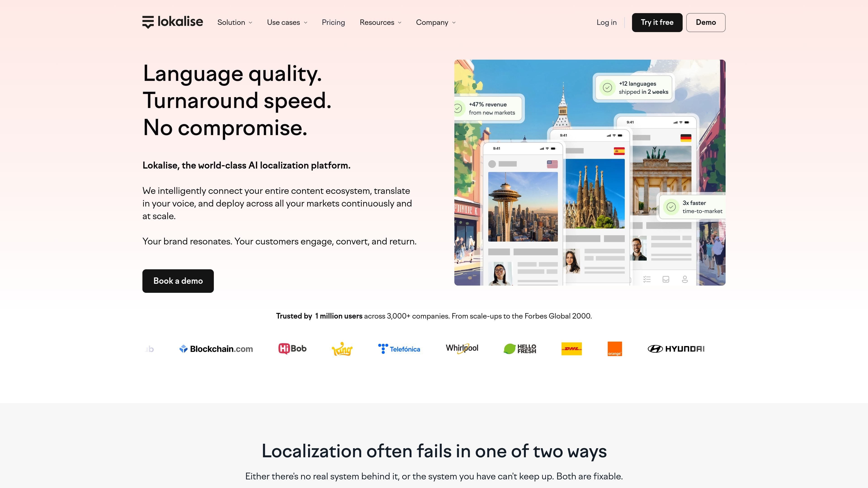Image resolution: width=868 pixels, height=488 pixels.
Task: Expand the Solution dropdown menu
Action: click(x=235, y=22)
